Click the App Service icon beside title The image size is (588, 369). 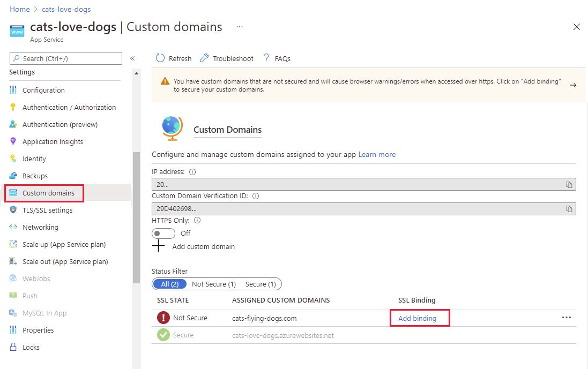point(17,31)
